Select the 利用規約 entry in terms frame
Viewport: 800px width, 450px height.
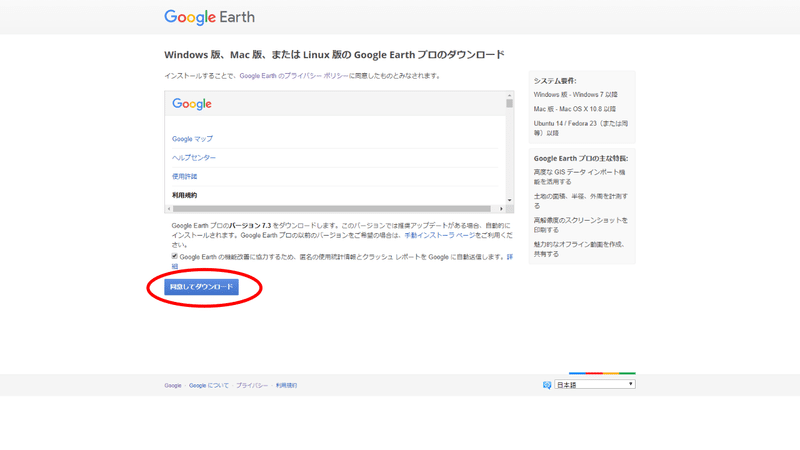point(184,195)
